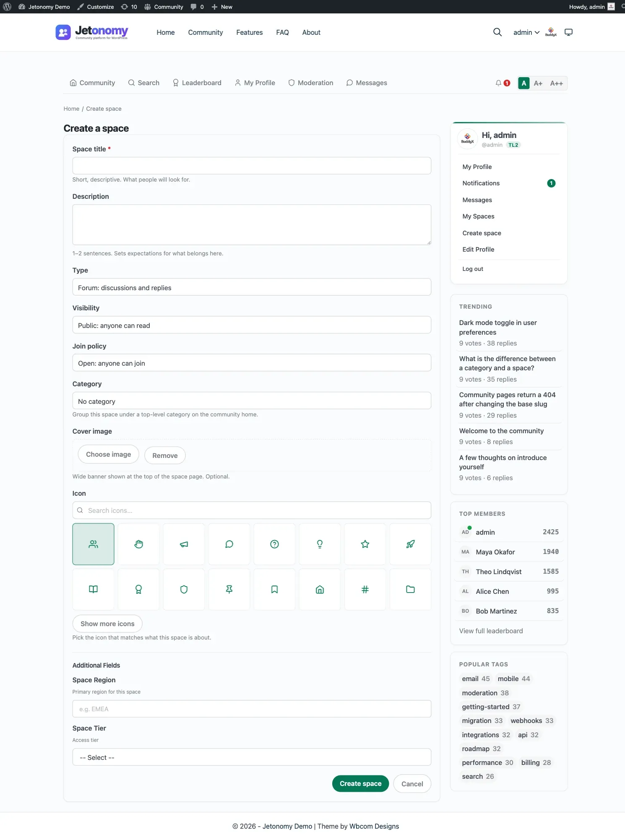
Task: Open the Visibility dropdown
Action: click(252, 325)
